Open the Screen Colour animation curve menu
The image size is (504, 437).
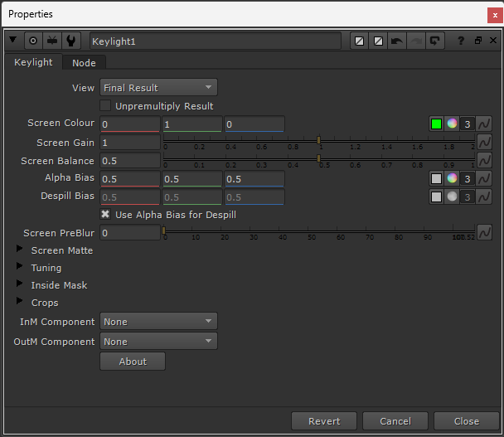coord(484,124)
